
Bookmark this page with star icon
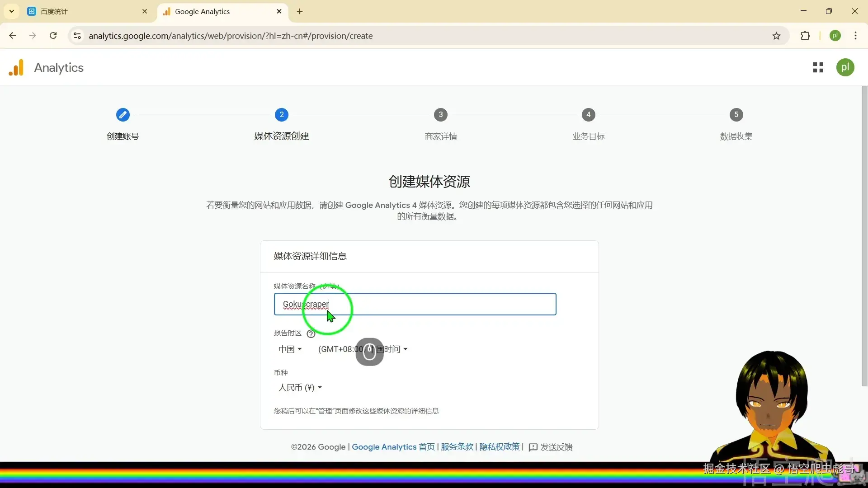click(x=776, y=36)
